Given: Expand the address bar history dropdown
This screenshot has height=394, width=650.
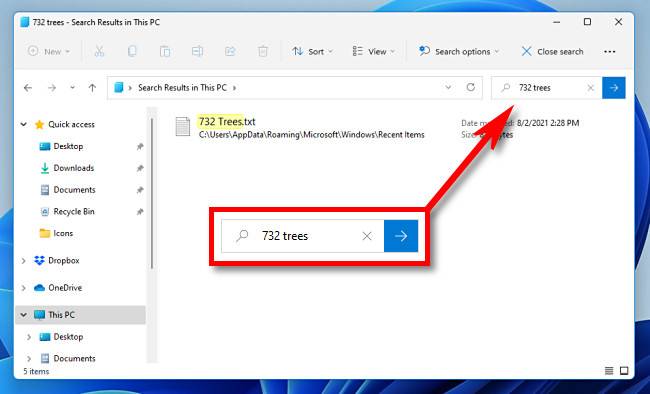Looking at the screenshot, I should (448, 87).
